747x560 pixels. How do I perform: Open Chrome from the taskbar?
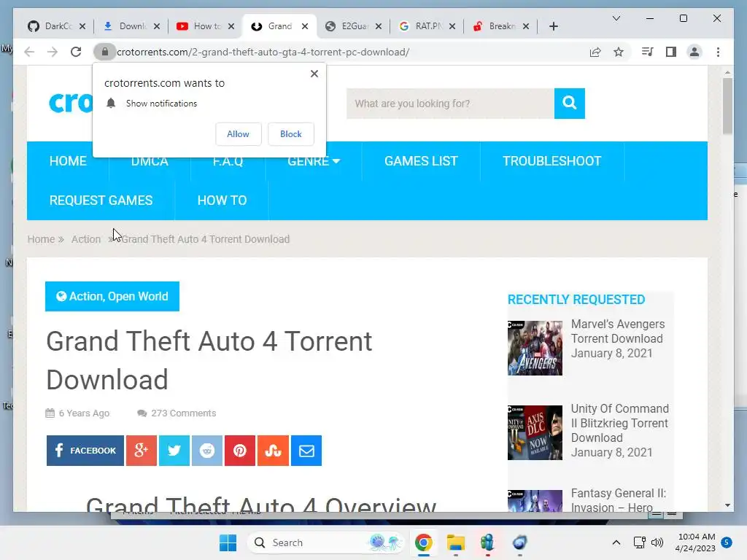[424, 542]
